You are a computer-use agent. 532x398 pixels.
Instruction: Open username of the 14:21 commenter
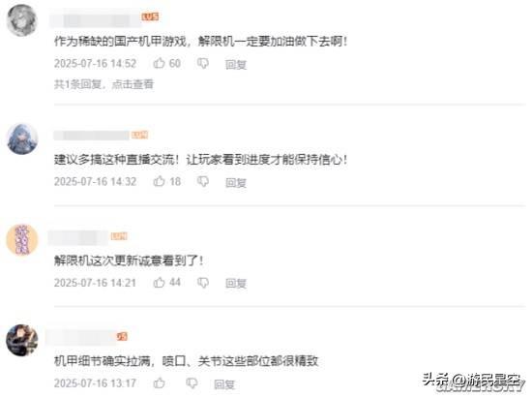pos(78,236)
